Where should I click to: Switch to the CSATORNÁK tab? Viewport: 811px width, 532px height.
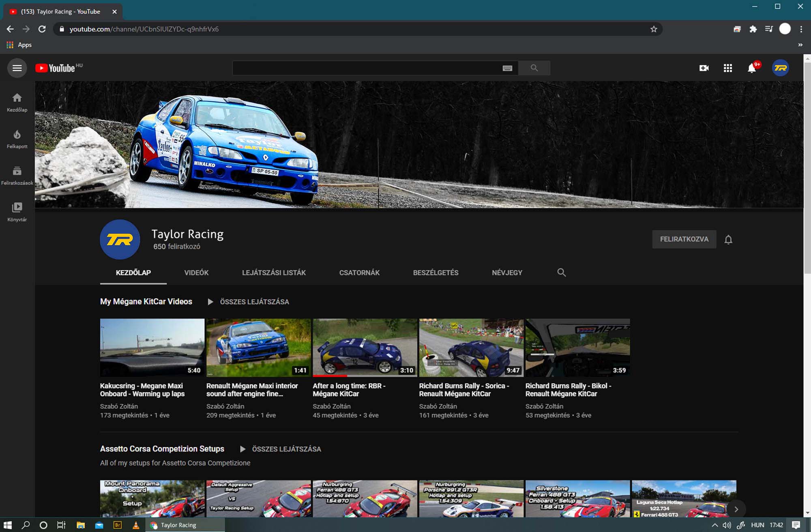[359, 272]
